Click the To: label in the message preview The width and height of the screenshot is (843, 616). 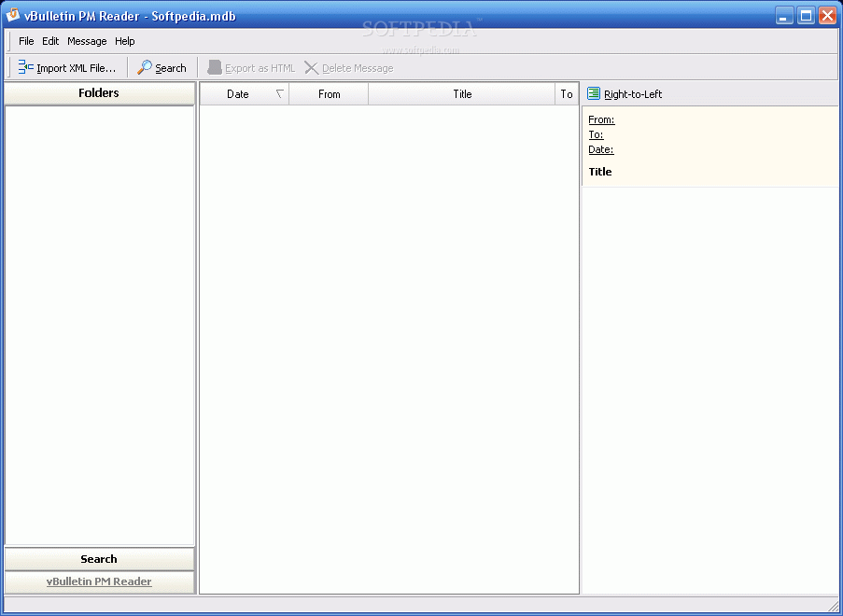596,134
